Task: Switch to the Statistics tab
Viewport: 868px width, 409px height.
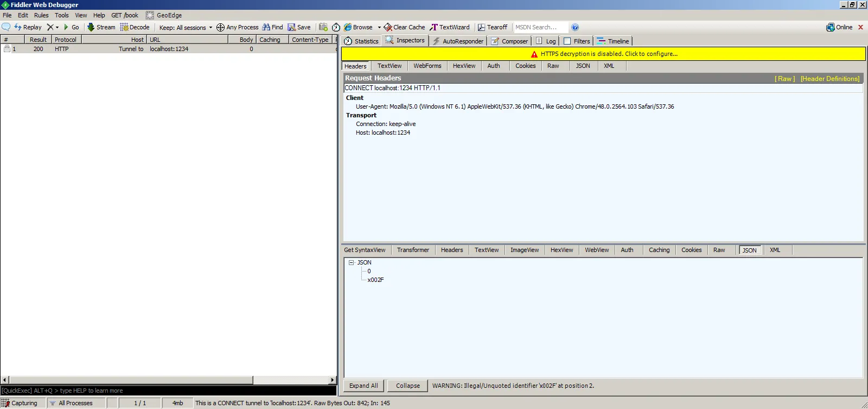Action: coord(361,41)
